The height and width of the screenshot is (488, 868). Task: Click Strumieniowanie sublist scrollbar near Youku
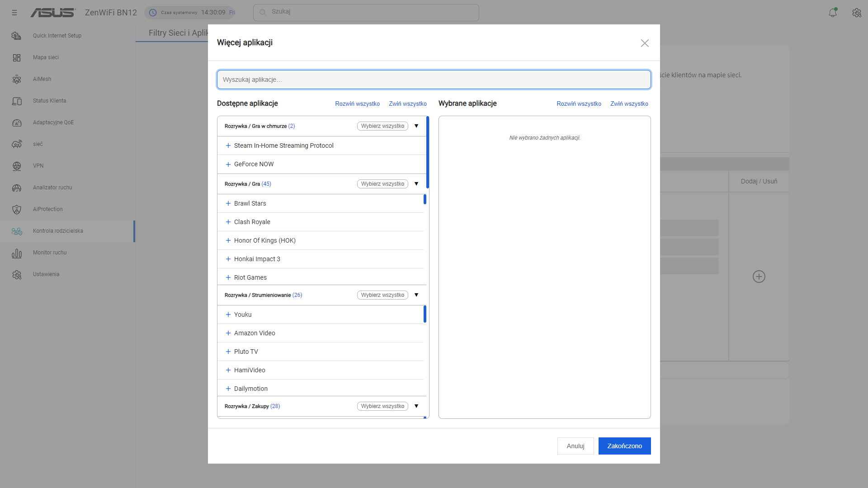[425, 314]
